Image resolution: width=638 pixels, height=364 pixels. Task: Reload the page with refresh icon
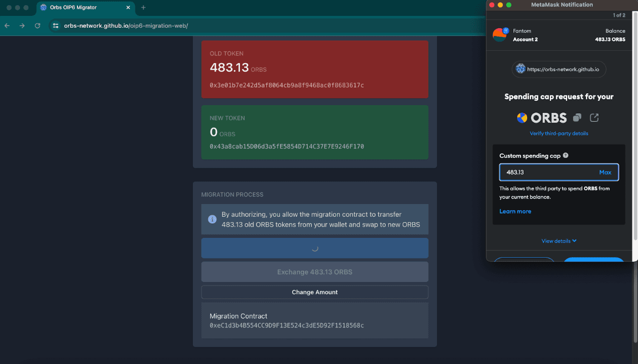[x=37, y=26]
